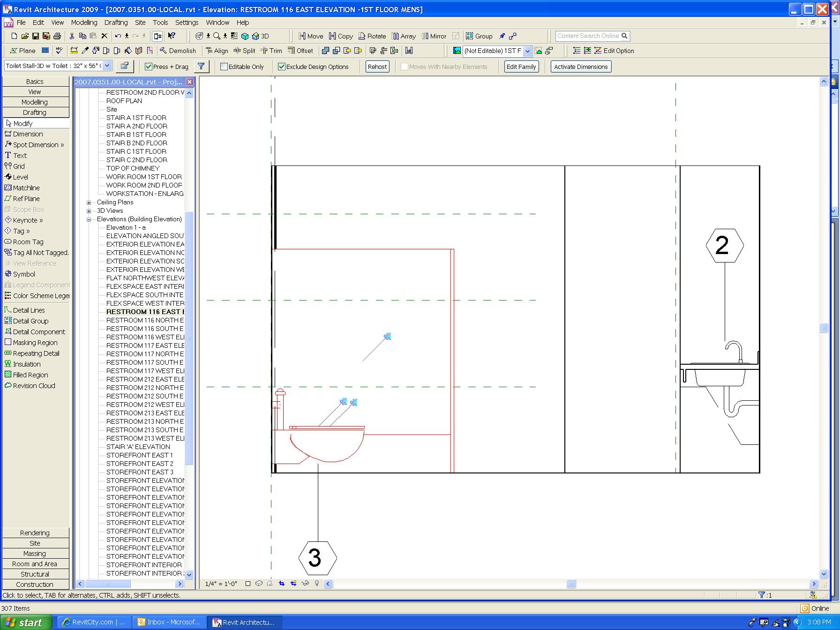
Task: Click the model graphics style cube icon
Action: tap(259, 584)
